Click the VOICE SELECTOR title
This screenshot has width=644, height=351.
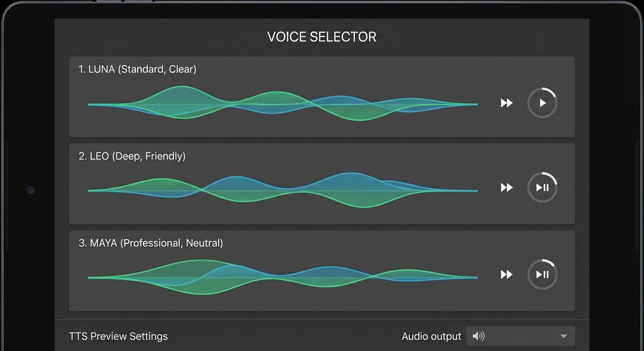click(322, 37)
